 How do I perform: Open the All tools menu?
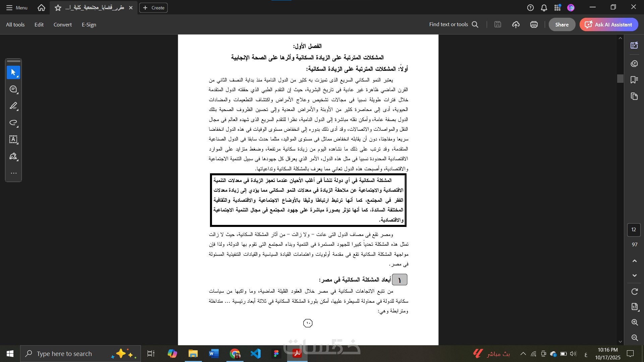15,24
